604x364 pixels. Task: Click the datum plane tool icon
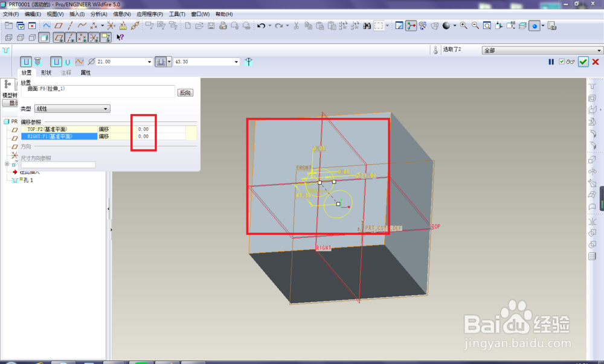click(59, 26)
